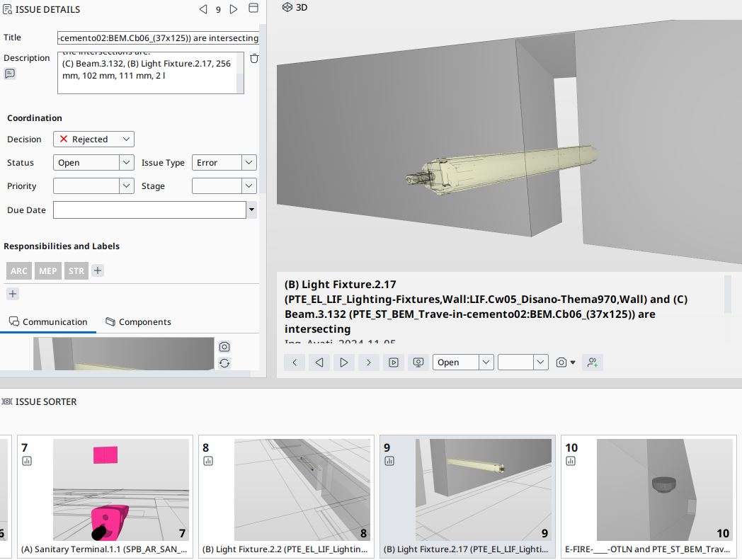Open the Decision dropdown showing Rejected
742x560 pixels.
[93, 139]
